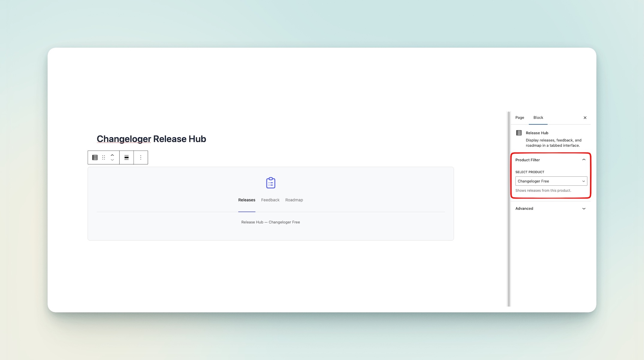Select the Block tab in the sidebar
This screenshot has width=644, height=360.
point(538,117)
